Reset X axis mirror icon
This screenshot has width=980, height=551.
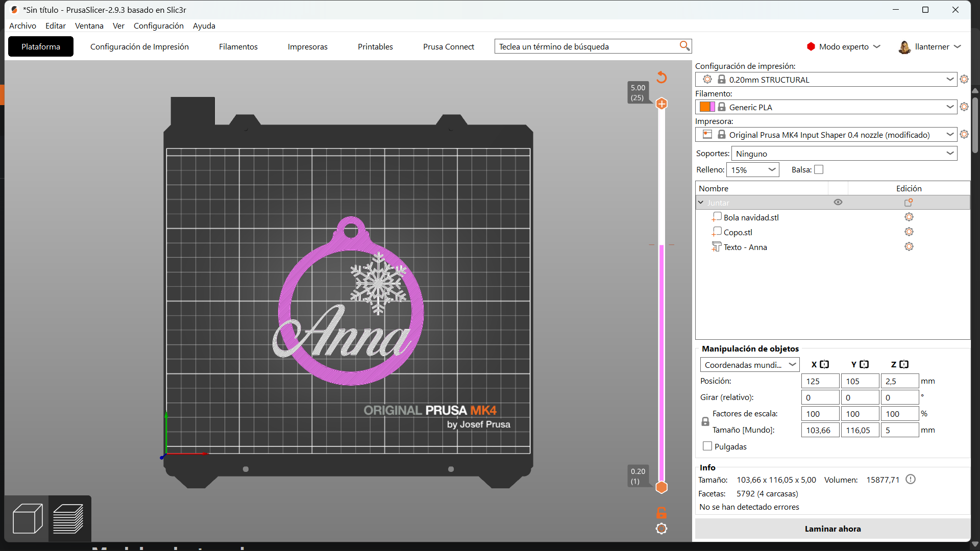(x=824, y=364)
